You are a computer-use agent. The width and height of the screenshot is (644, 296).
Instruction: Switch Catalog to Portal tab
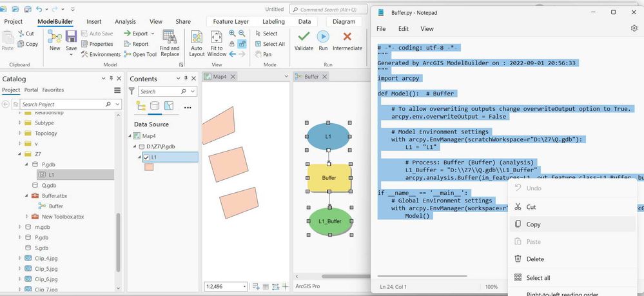(x=31, y=90)
